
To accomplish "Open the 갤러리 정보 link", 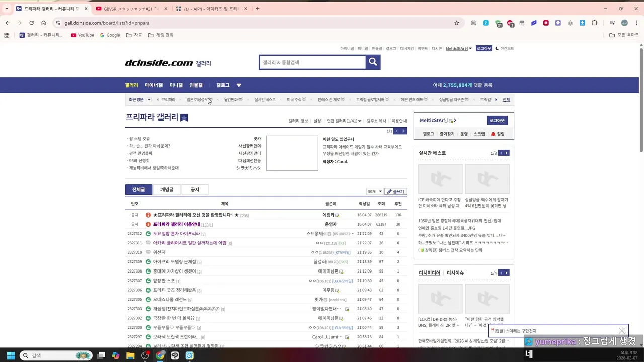I will click(x=298, y=121).
